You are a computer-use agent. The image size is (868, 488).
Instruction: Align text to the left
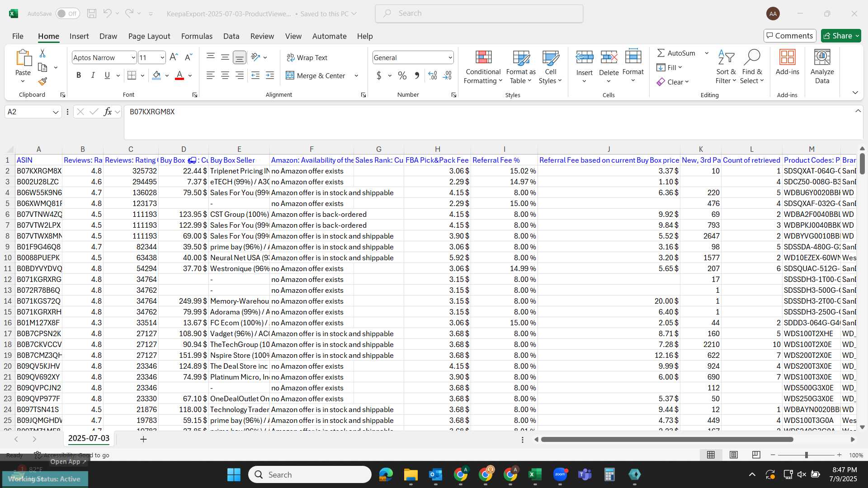click(211, 75)
